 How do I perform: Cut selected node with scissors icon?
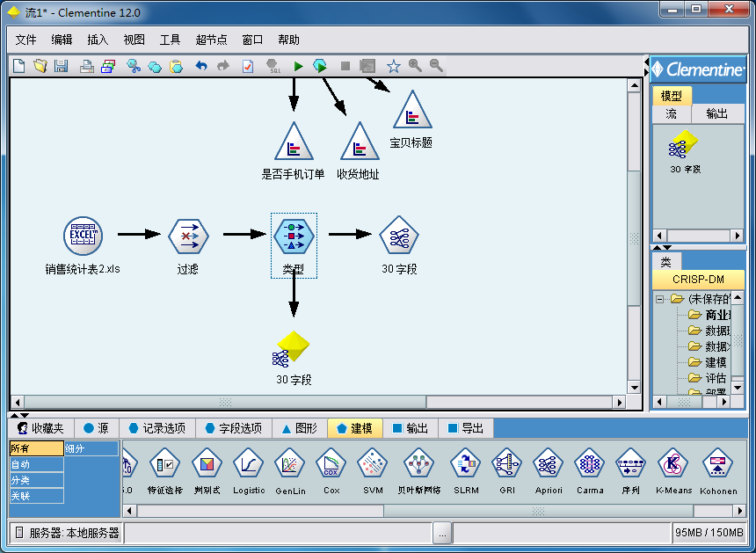click(x=133, y=66)
